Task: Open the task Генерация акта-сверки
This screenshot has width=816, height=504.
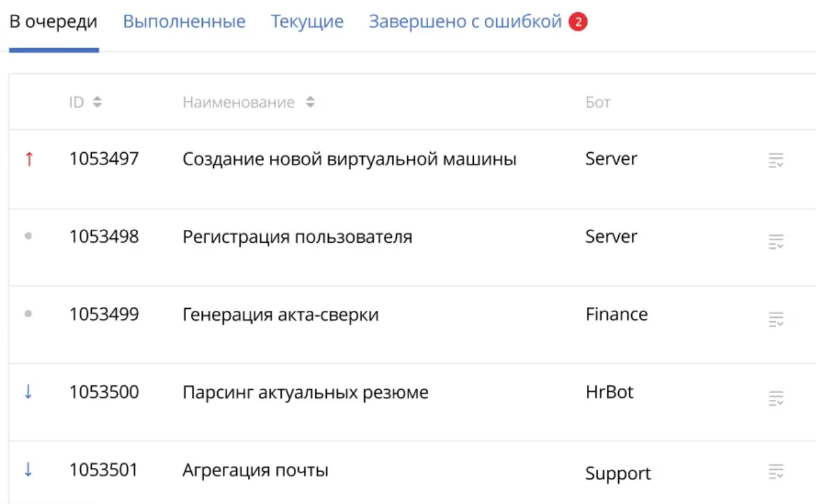Action: point(281,315)
